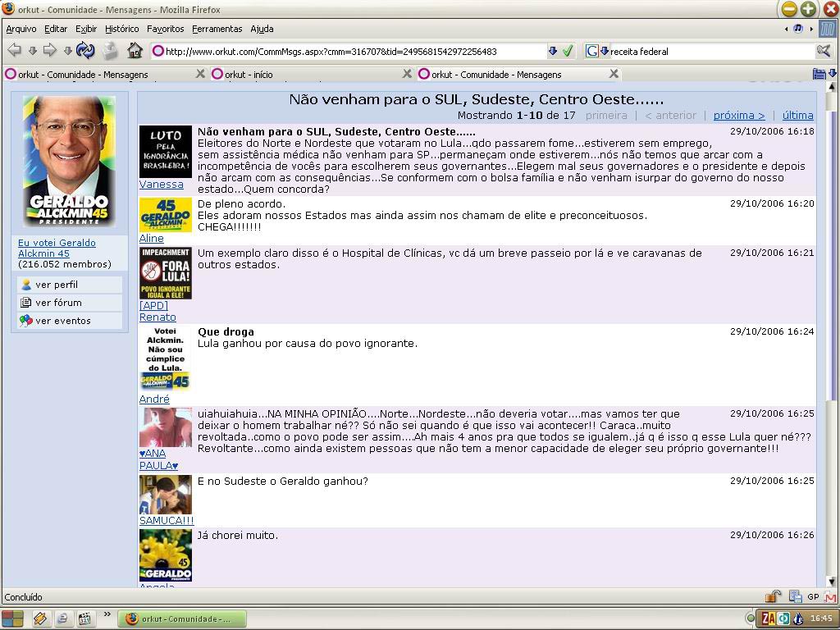Open André's profile link
Image resolution: width=840 pixels, height=630 pixels.
click(x=154, y=399)
